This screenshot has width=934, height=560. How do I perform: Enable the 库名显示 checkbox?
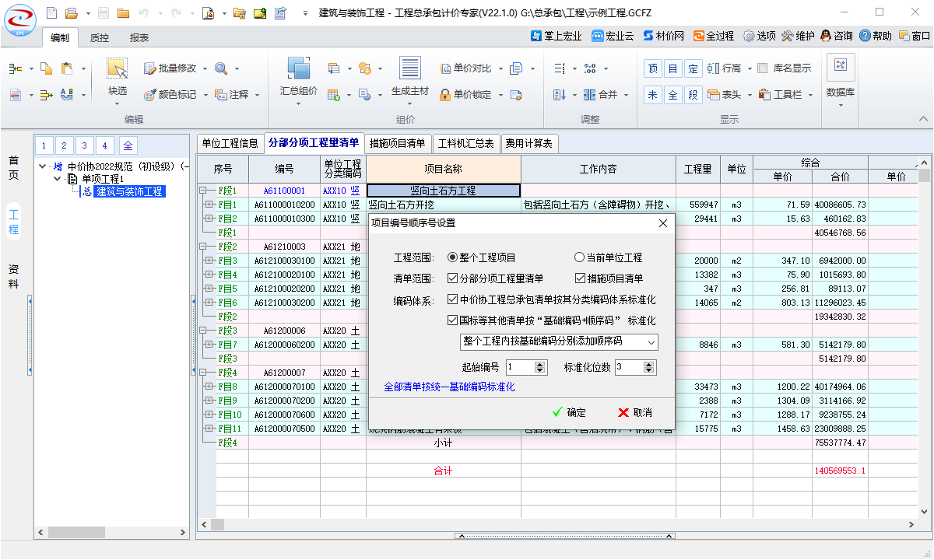coord(763,68)
